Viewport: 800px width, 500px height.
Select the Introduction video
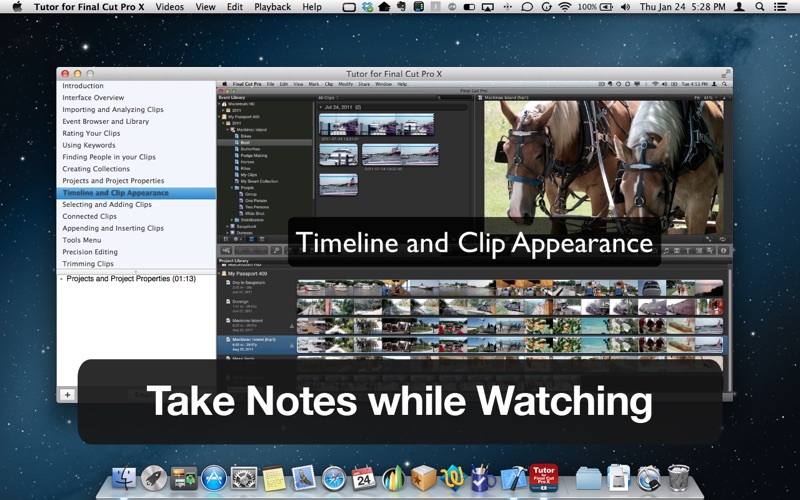pos(136,86)
